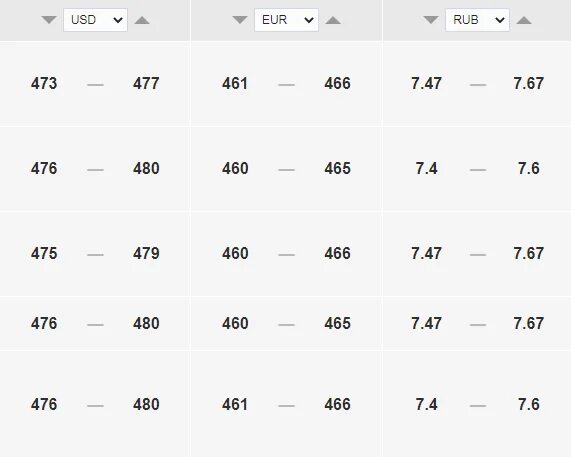Open the USD currency dropdown
This screenshot has height=457, width=571.
pos(95,20)
